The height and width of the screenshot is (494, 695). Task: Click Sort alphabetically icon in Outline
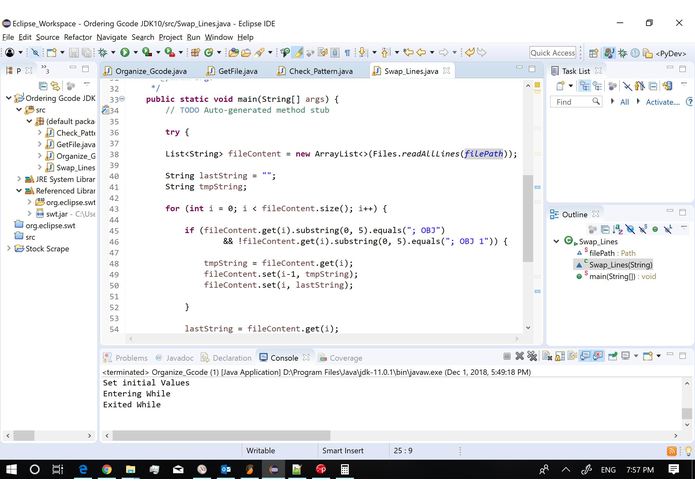(617, 229)
